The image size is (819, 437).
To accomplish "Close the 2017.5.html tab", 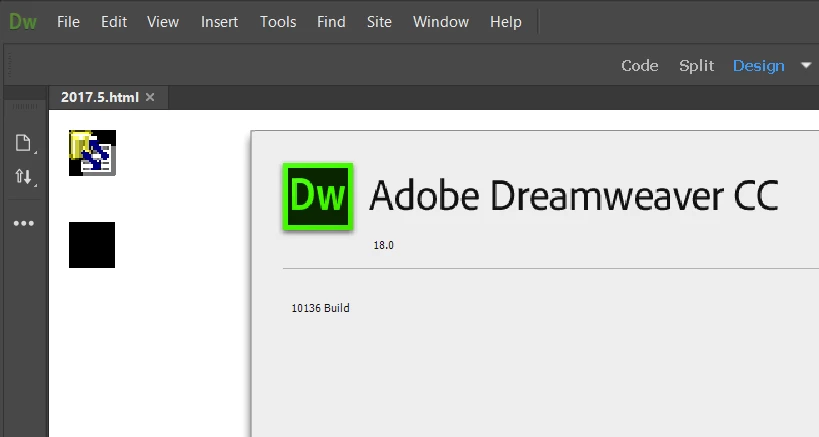I will [150, 97].
